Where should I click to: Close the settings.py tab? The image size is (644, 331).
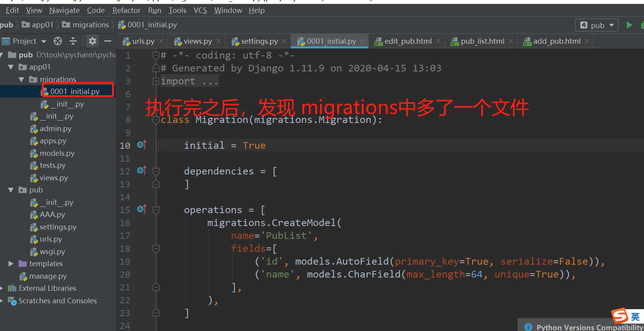pos(284,41)
